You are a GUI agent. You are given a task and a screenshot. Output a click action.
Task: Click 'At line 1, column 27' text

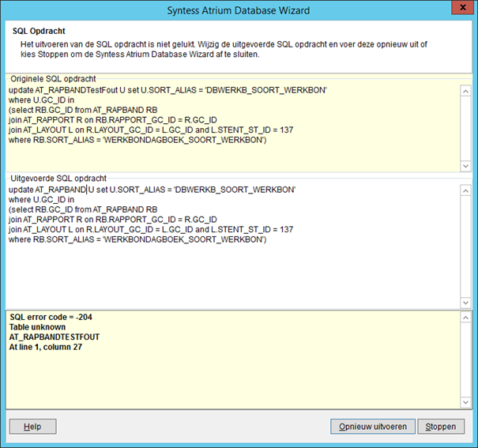pos(46,347)
